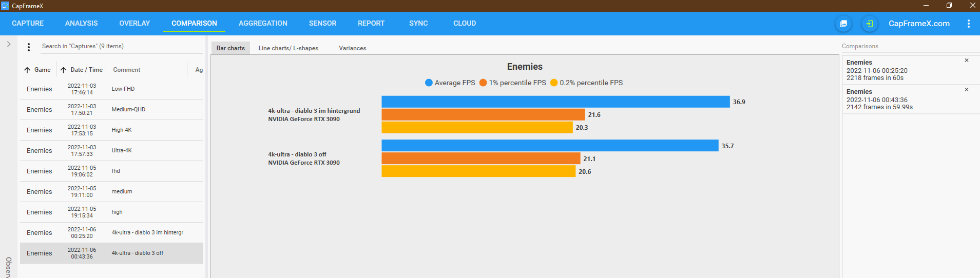Show Line charts/ L-shapes view
Image resolution: width=980 pixels, height=278 pixels.
point(288,48)
